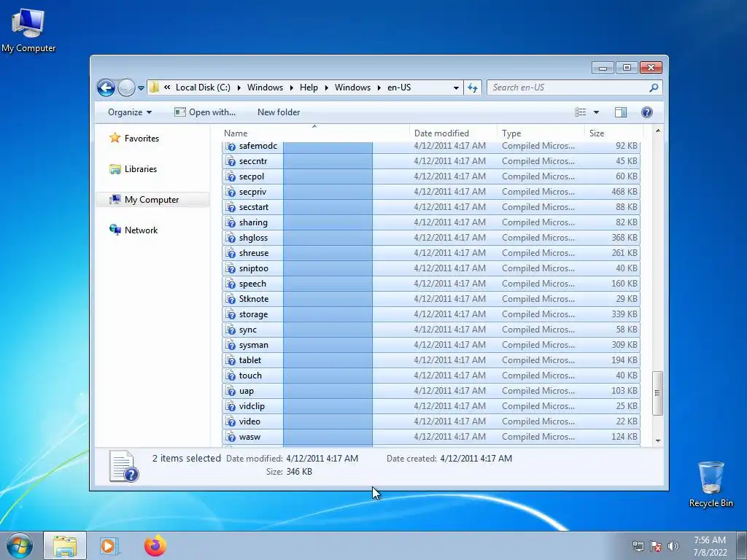Screen dimensions: 747x560
Task: Click the folder icon in address bar
Action: pyautogui.click(x=154, y=87)
